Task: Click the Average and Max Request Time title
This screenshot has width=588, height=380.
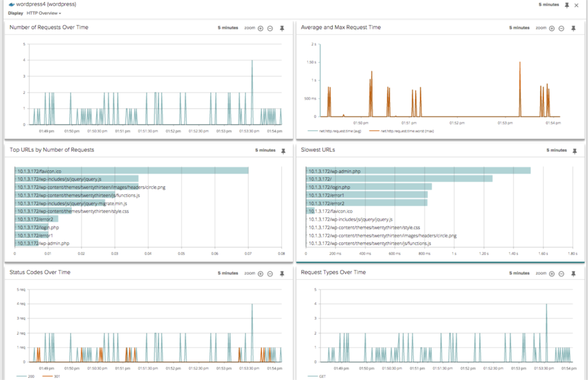Action: tap(341, 28)
